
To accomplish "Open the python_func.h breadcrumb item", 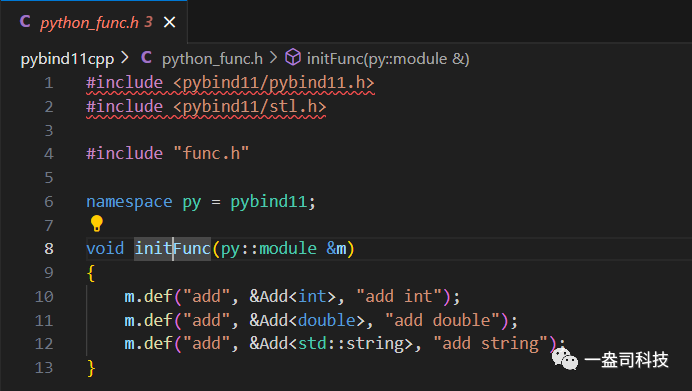I will point(212,59).
